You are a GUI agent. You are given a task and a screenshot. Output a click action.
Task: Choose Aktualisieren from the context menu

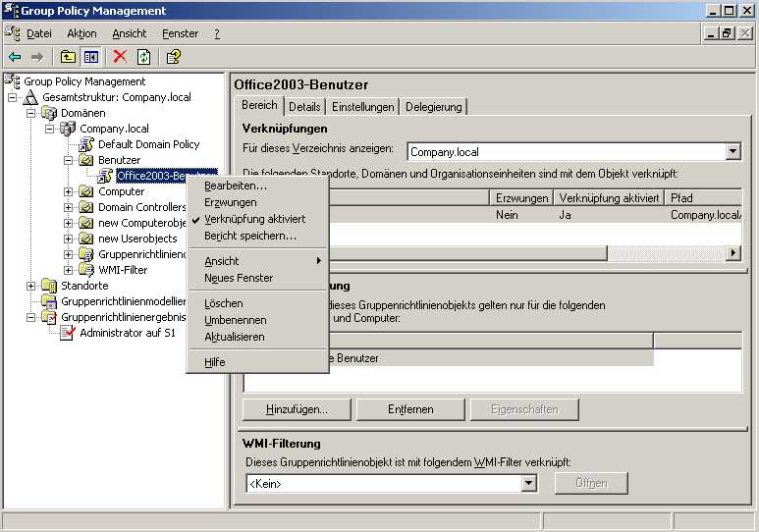click(257, 337)
